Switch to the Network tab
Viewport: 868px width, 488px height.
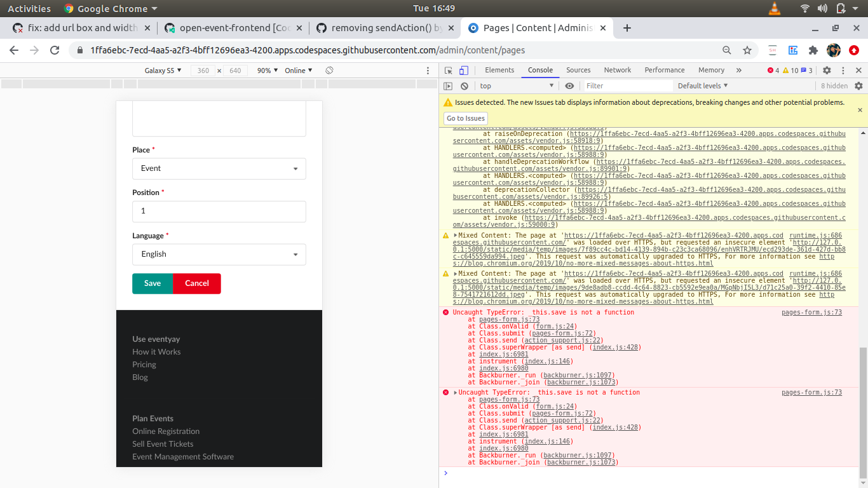[x=617, y=70]
